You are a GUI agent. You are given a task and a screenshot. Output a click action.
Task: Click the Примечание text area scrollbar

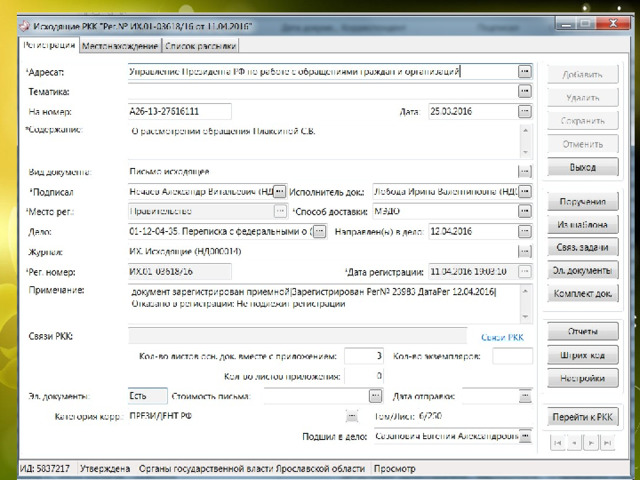(x=525, y=302)
